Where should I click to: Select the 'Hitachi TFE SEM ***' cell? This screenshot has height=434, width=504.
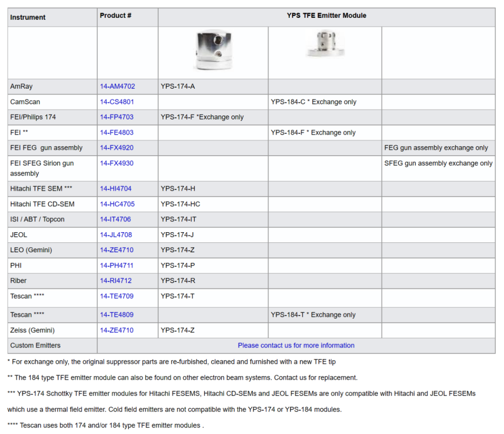tap(52, 189)
